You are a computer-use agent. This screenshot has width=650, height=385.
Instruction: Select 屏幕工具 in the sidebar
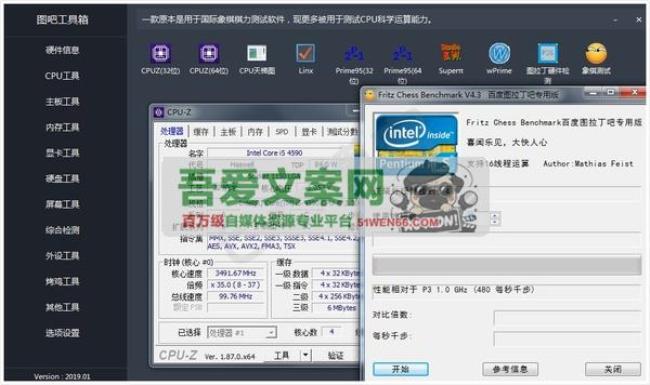(62, 204)
